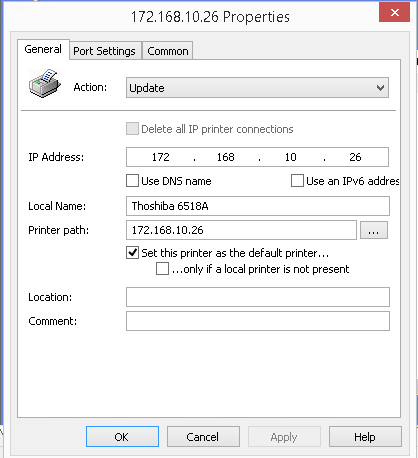Screen dimensions: 418x458
Task: Click the Comment input field
Action: pos(258,321)
